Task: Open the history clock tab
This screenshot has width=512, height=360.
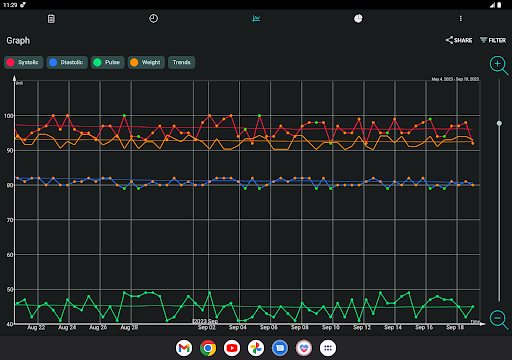Action: 153,19
